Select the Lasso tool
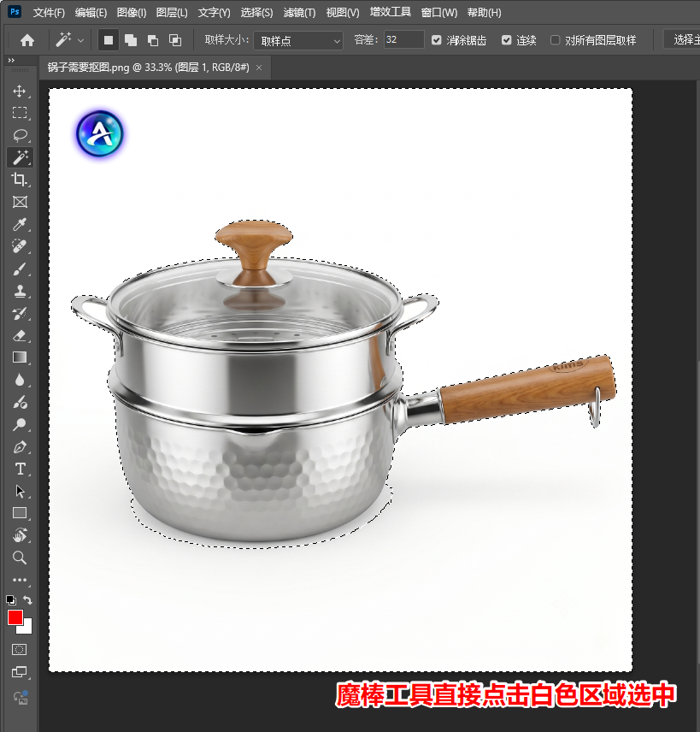Viewport: 700px width, 732px height. pos(19,135)
